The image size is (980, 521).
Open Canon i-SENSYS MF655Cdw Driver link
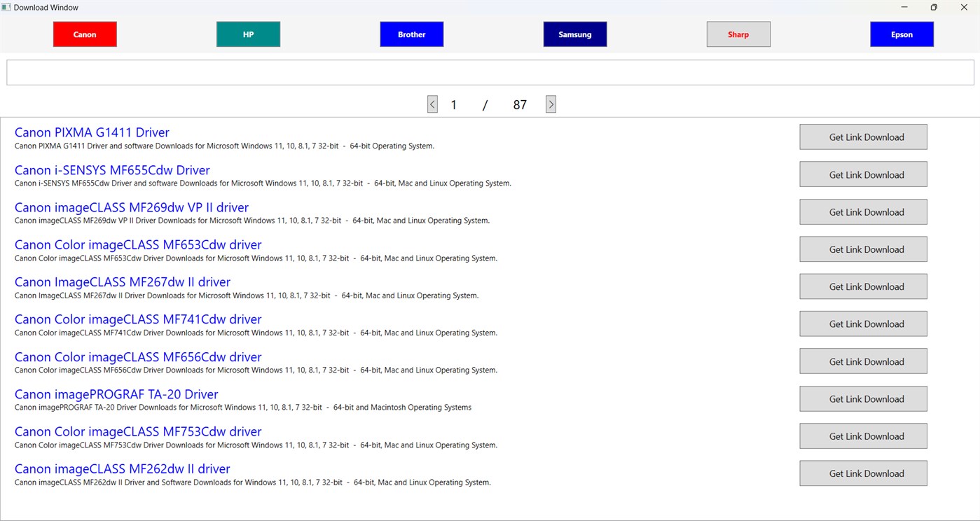coord(112,170)
